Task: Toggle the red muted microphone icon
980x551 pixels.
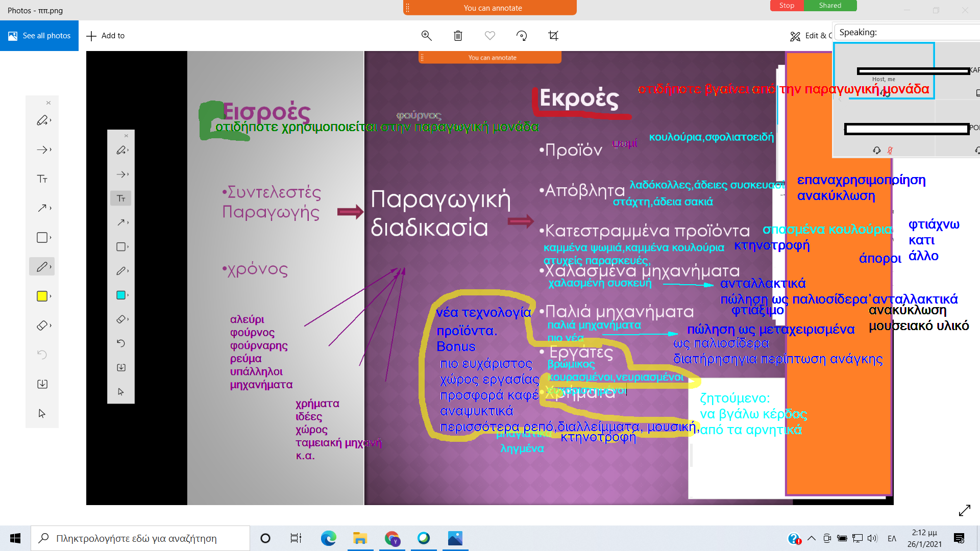Action: coord(890,150)
